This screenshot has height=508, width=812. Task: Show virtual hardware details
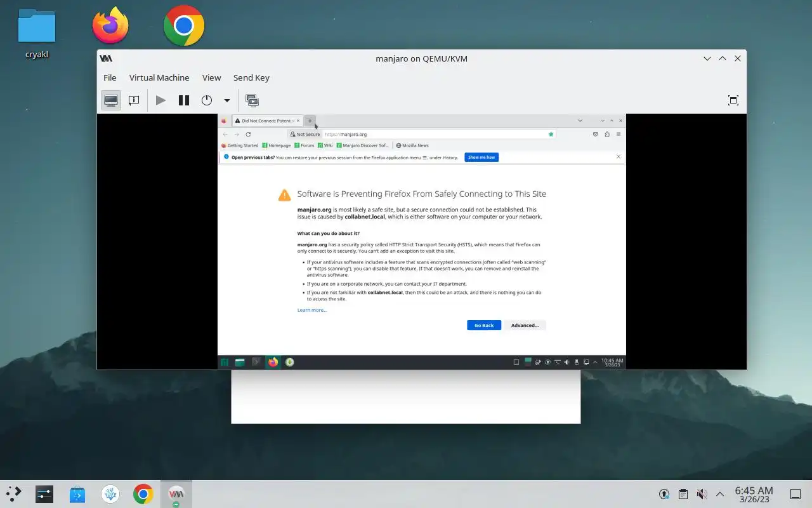134,100
